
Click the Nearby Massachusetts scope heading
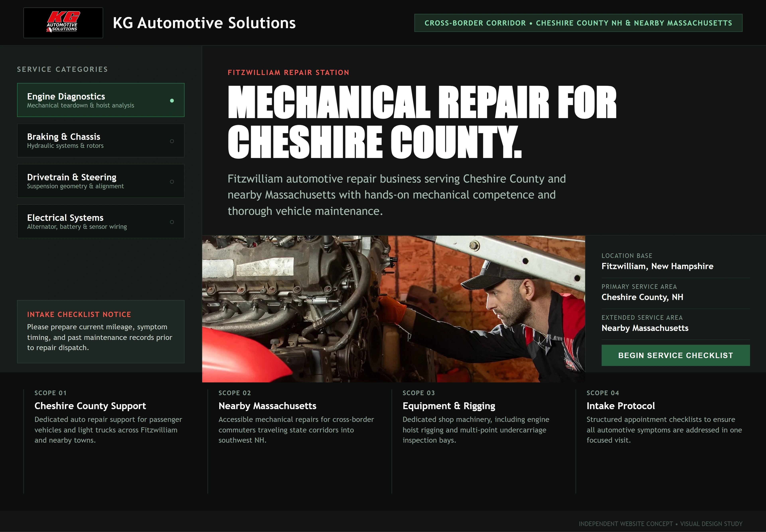[x=267, y=406]
